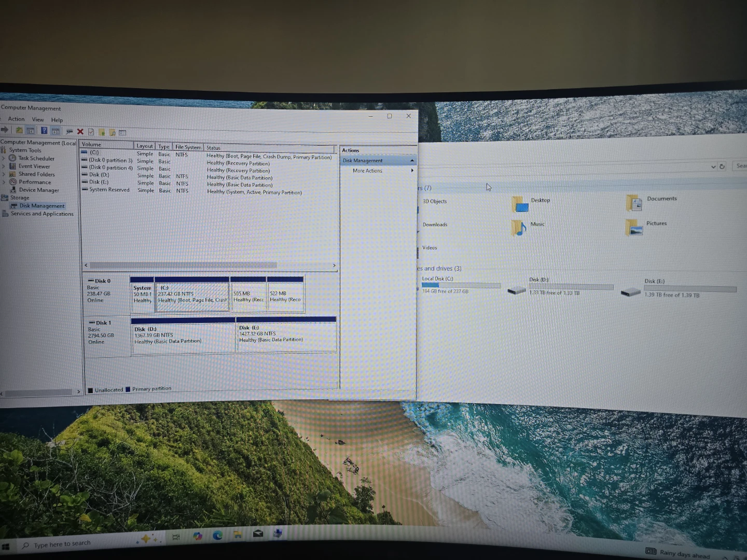Open the View menu
The height and width of the screenshot is (560, 747).
tap(38, 119)
